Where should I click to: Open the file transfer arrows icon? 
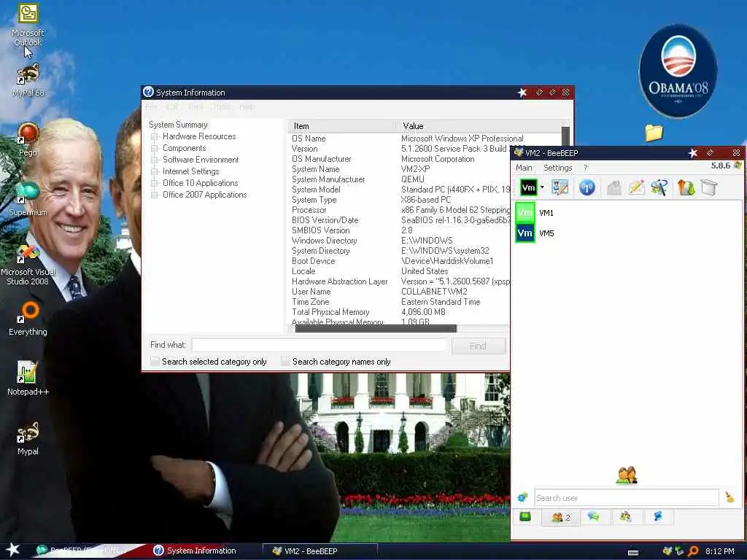pos(686,187)
